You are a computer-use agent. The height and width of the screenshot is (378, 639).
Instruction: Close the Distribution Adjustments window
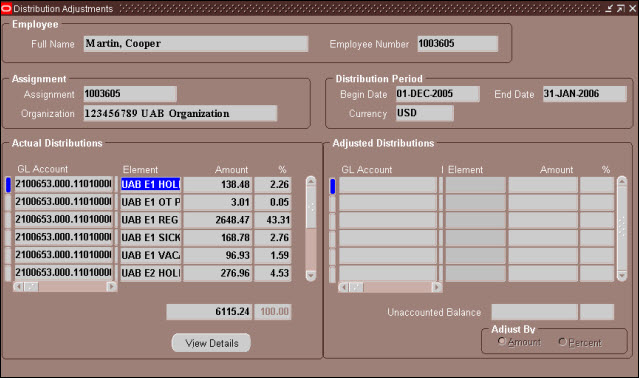click(632, 8)
